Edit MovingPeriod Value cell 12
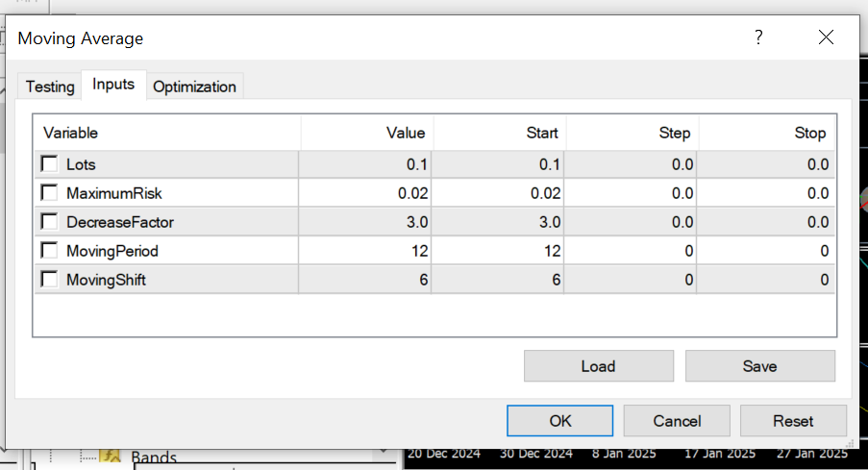This screenshot has height=470, width=868. (365, 251)
